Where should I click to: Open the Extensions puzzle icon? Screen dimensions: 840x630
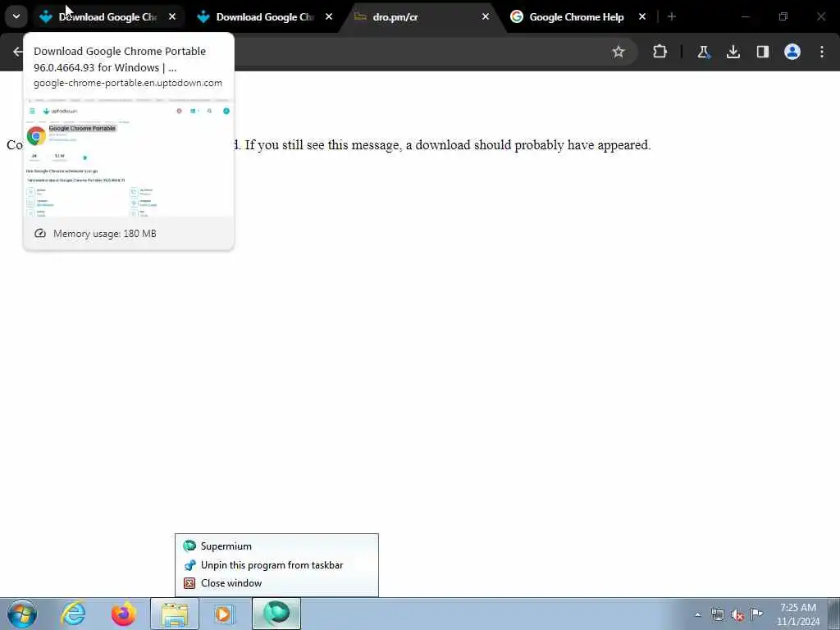coord(660,52)
